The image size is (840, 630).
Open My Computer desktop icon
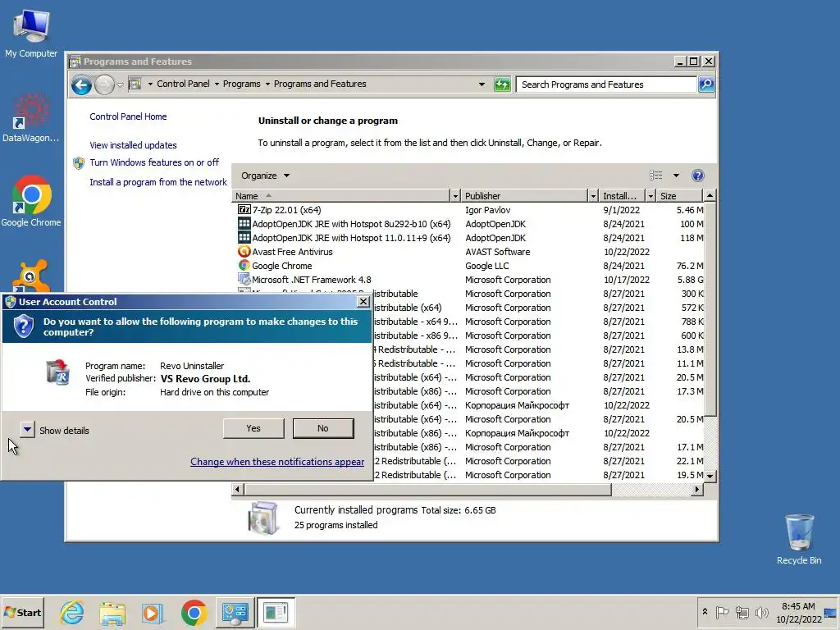(x=31, y=33)
